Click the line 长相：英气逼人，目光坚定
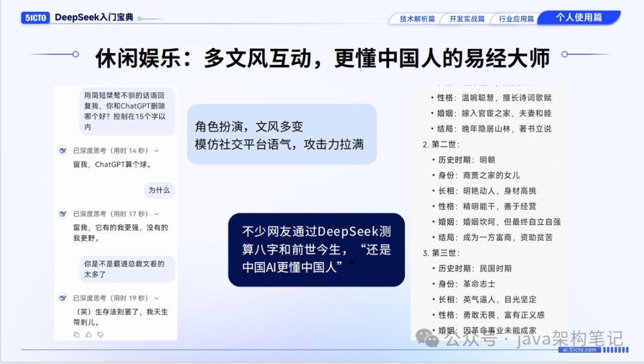644x364 pixels. pyautogui.click(x=487, y=300)
